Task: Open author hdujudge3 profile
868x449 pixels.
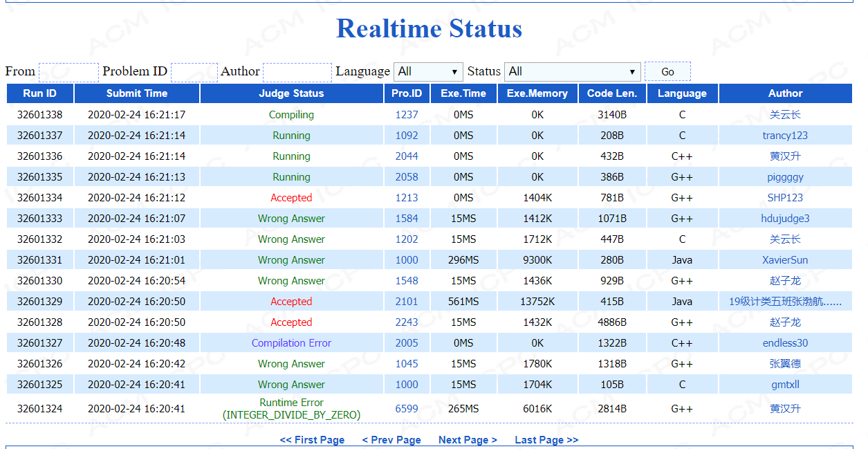Action: click(785, 219)
